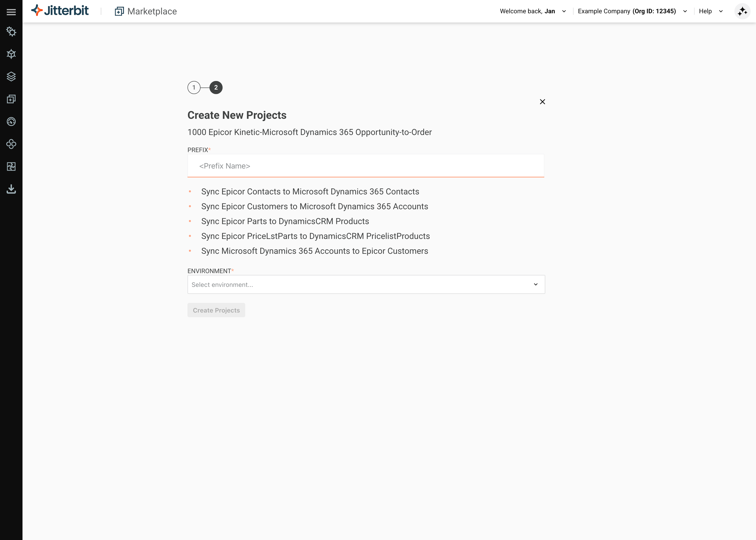Viewport: 756px width, 540px height.
Task: Click into the Prefix Name field
Action: (x=366, y=166)
